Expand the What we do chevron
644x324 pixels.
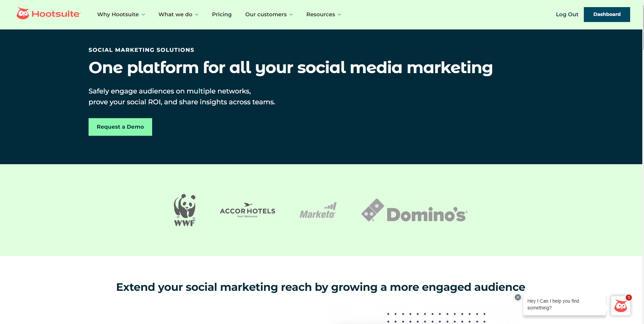197,15
